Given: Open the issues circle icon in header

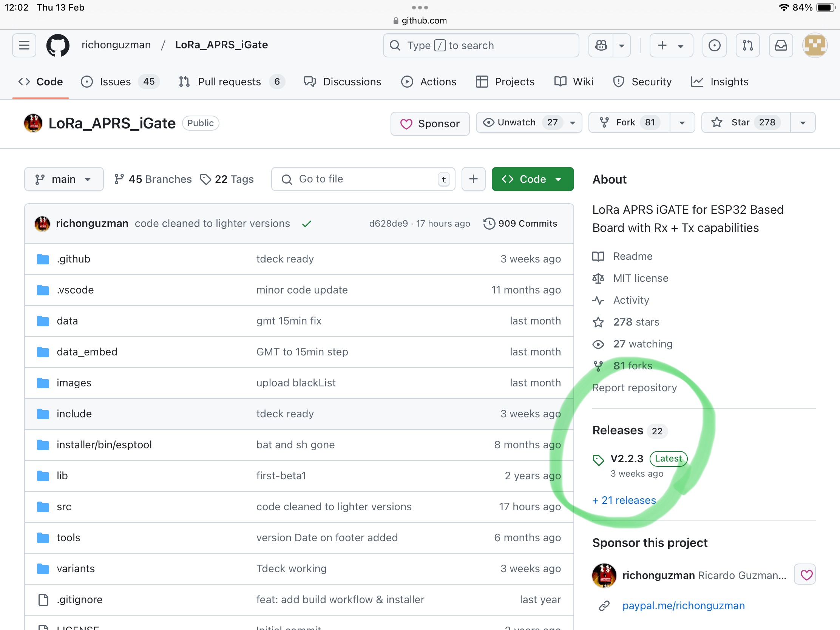Looking at the screenshot, I should point(714,45).
